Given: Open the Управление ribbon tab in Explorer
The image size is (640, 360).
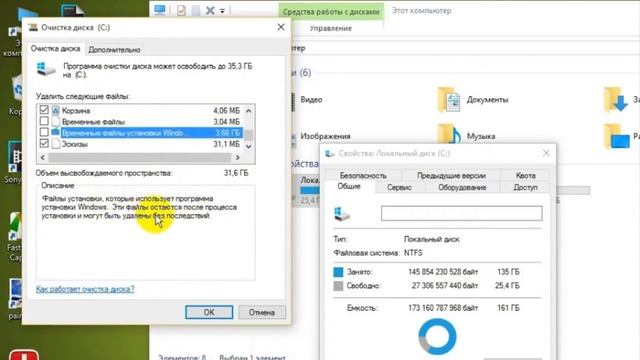Looking at the screenshot, I should pos(331,28).
